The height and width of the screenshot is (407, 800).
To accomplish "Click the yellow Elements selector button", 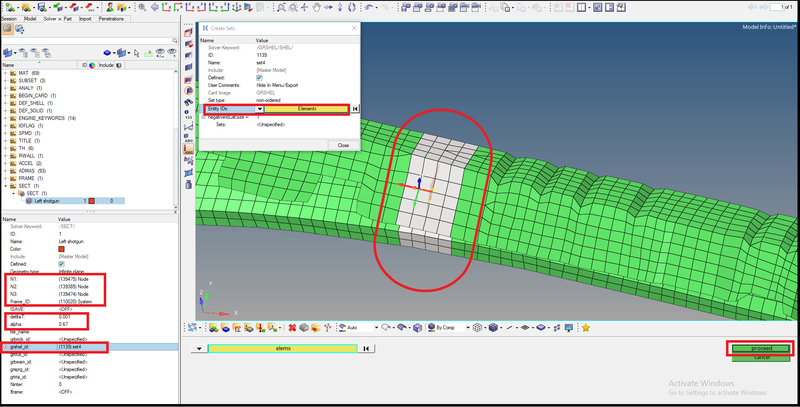I will [x=307, y=109].
